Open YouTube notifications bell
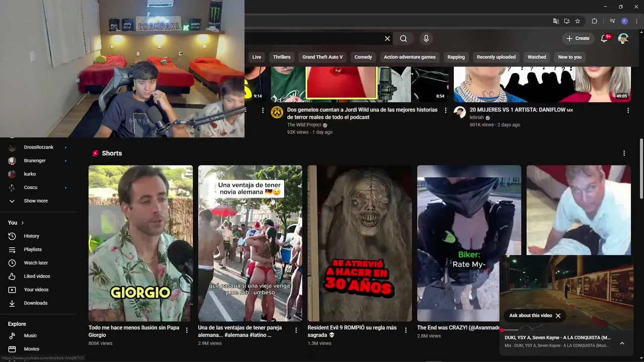The height and width of the screenshot is (362, 644). (605, 38)
